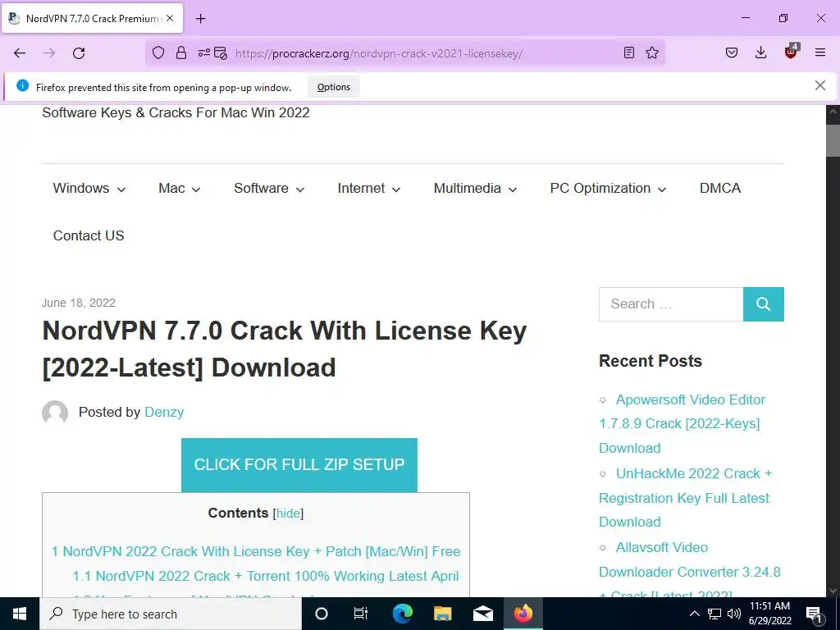Click the site search field
840x630 pixels.
(x=671, y=304)
